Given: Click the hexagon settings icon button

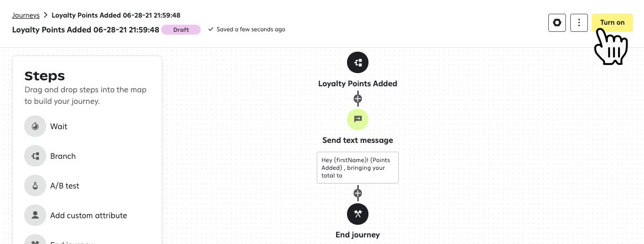Looking at the screenshot, I should (557, 23).
